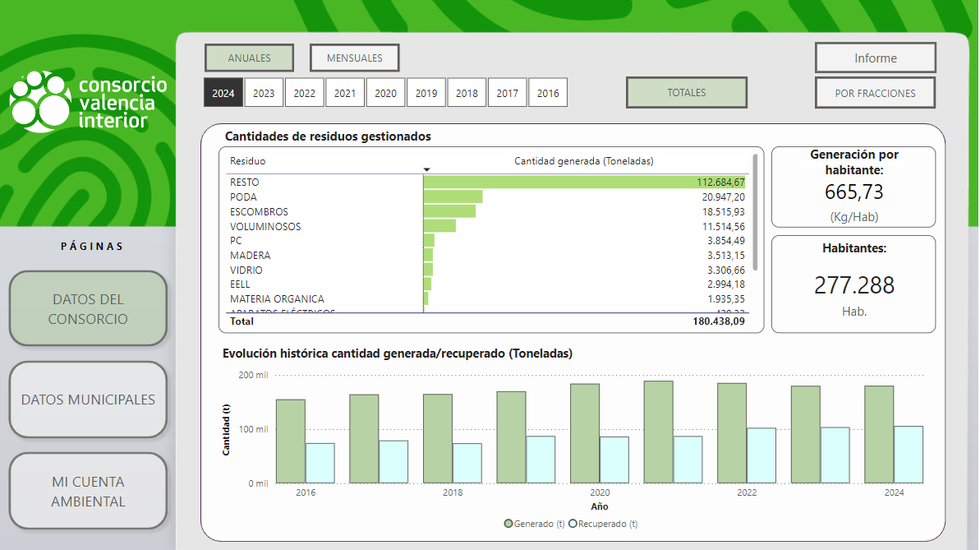Select TOTALES display mode
Viewport: 980px width, 550px height.
pos(686,93)
